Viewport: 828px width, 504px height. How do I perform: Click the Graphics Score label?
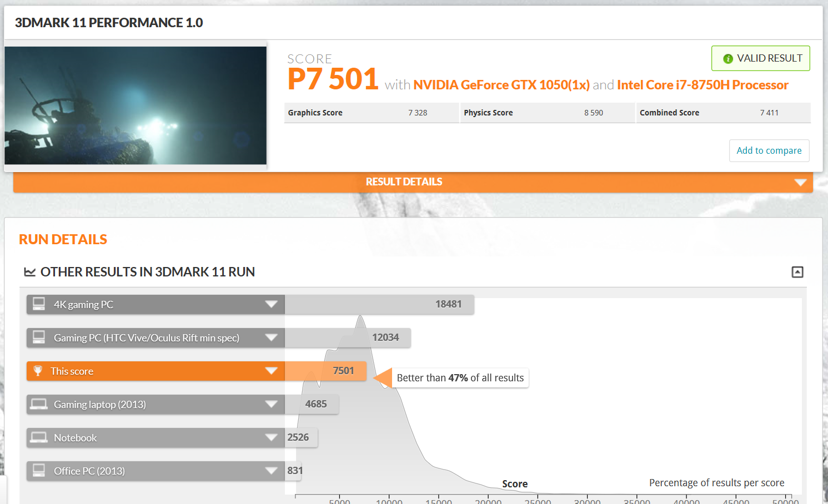click(315, 113)
